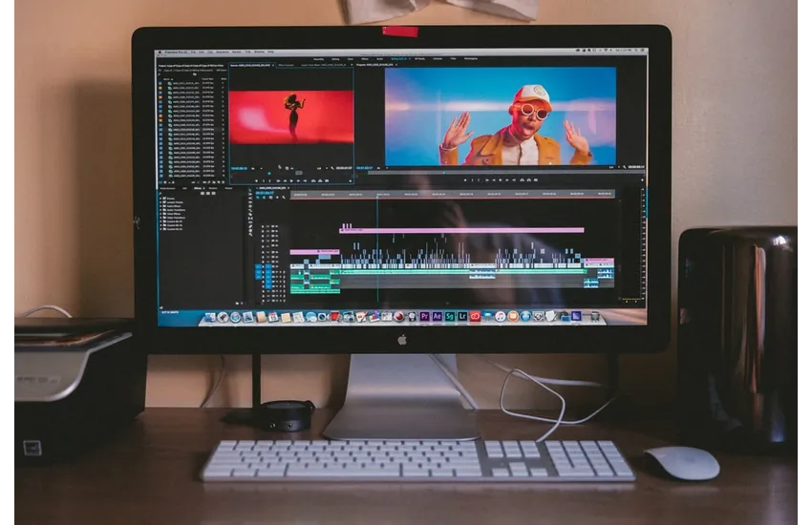This screenshot has width=812, height=525.
Task: Expand the Video Transitions effects folder
Action: pyautogui.click(x=162, y=219)
